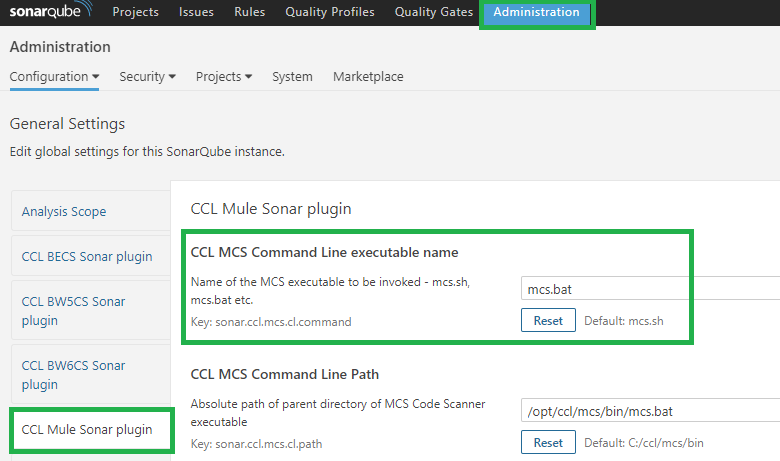Select the Administration top tab
This screenshot has width=780, height=461.
[536, 11]
